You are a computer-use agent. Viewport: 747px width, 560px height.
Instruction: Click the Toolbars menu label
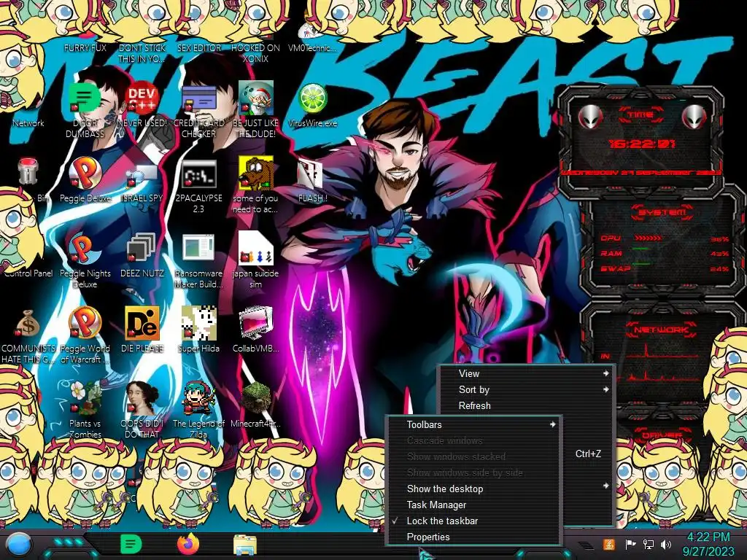pos(424,424)
